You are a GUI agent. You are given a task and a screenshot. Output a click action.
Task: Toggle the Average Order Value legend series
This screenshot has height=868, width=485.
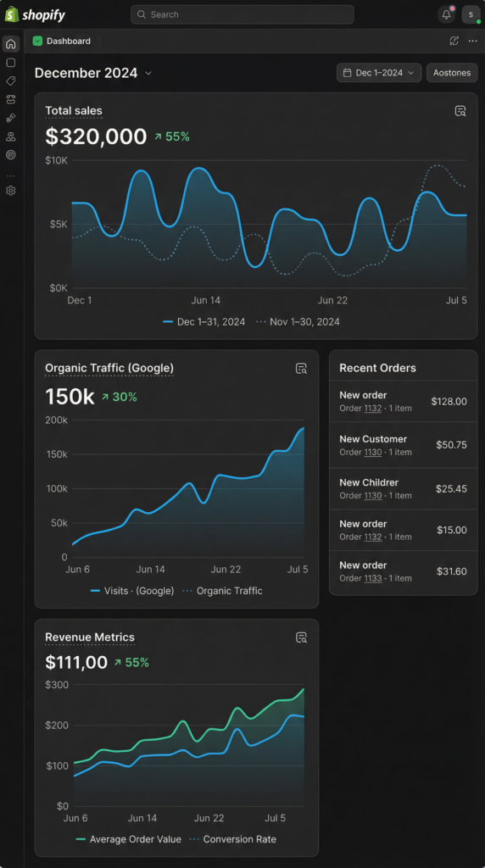(x=128, y=839)
